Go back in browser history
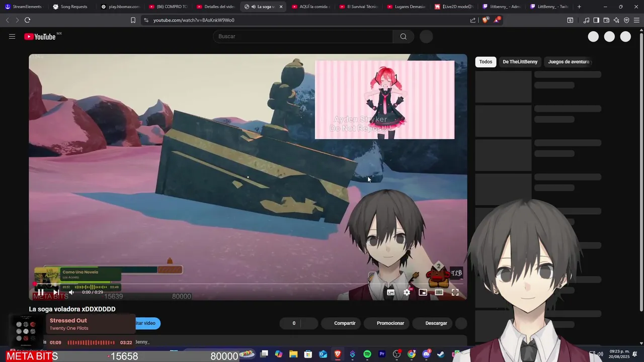Screen dimensions: 644x362 tap(7, 20)
